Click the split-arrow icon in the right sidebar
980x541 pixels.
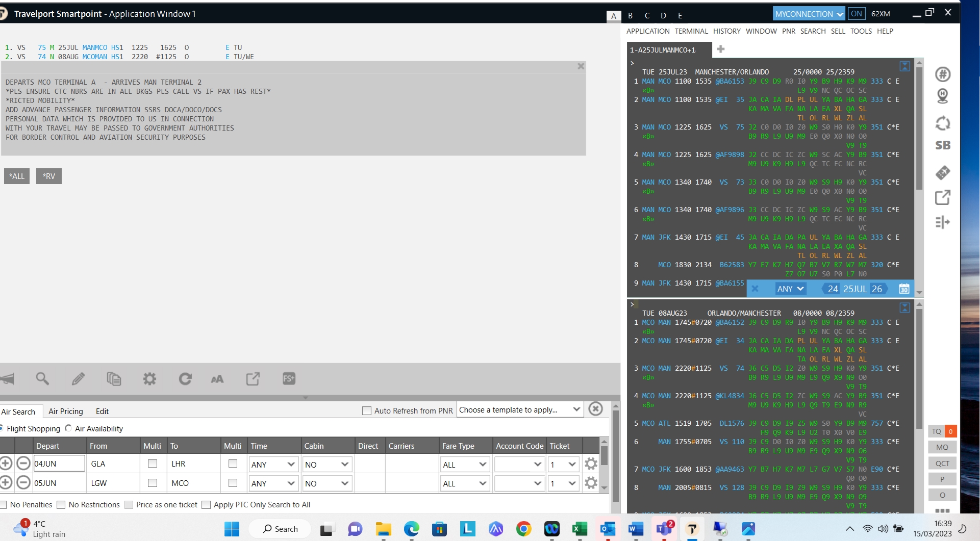tap(943, 222)
